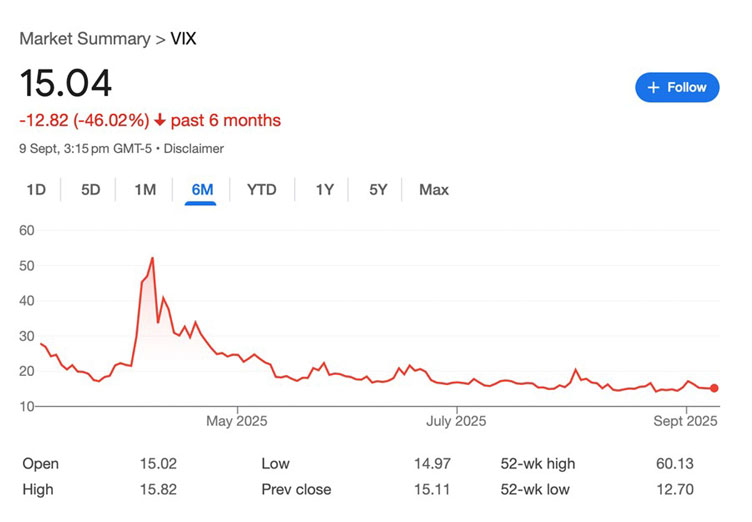
Task: Follow the VIX index
Action: (677, 88)
